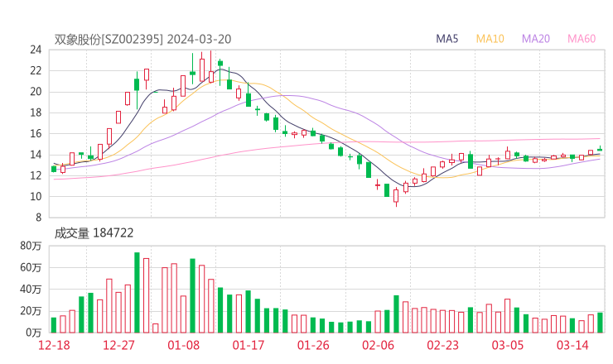Click the 0万 volume axis label
613x364 pixels.
[34, 333]
